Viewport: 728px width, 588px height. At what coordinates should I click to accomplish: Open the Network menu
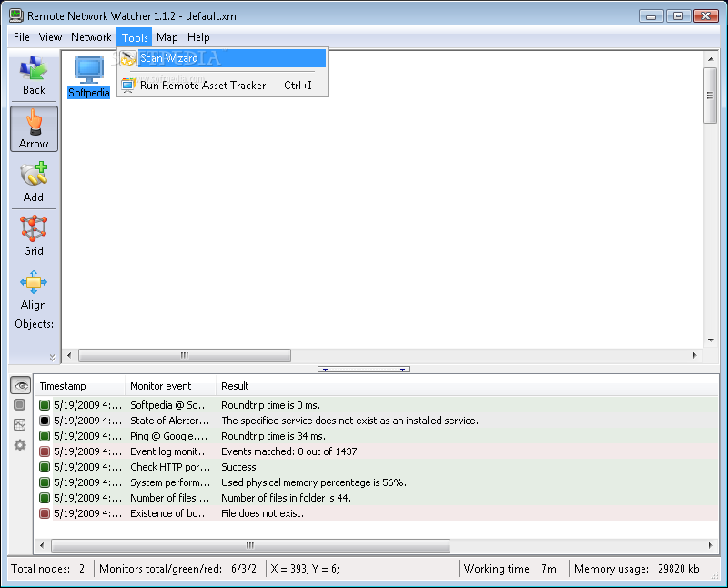pos(91,37)
